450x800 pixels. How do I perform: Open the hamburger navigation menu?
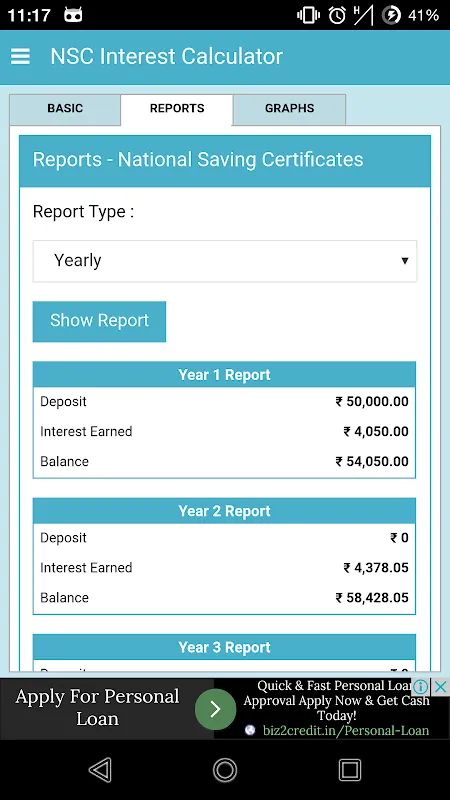point(20,57)
